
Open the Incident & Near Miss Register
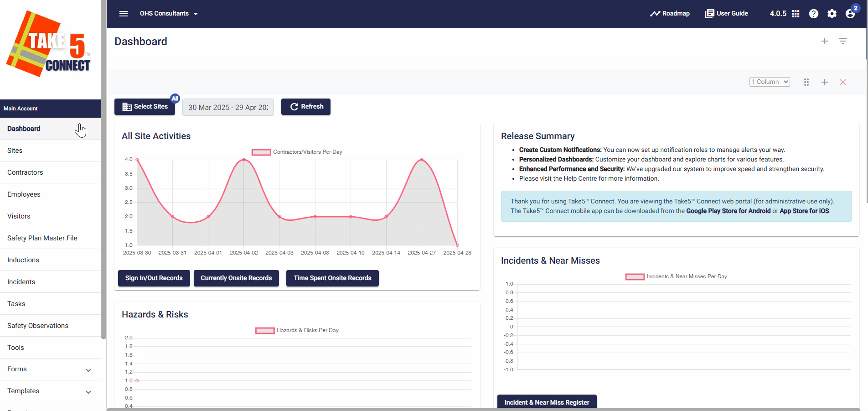click(547, 402)
